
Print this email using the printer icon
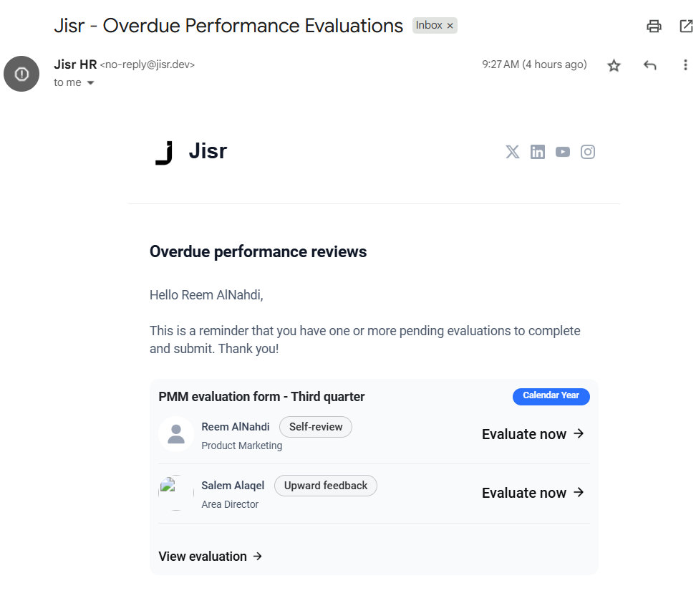(x=654, y=27)
